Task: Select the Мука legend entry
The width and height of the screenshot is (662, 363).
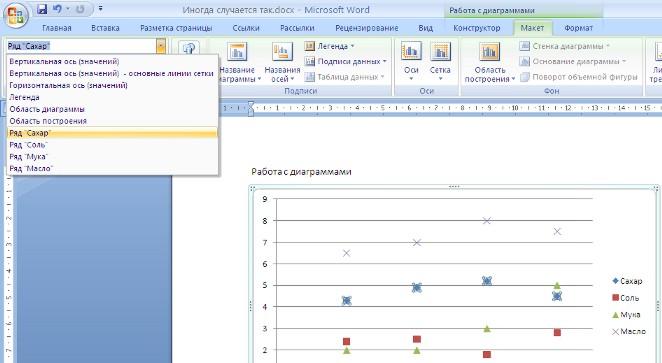Action: click(626, 315)
